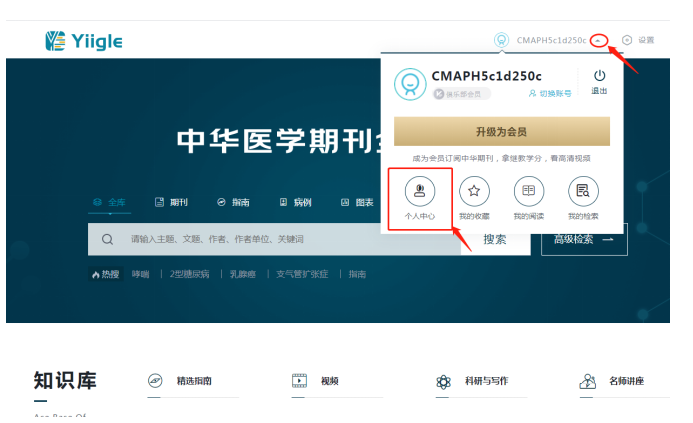Click the Yiigle logo
This screenshot has height=423, width=693.
click(x=84, y=41)
